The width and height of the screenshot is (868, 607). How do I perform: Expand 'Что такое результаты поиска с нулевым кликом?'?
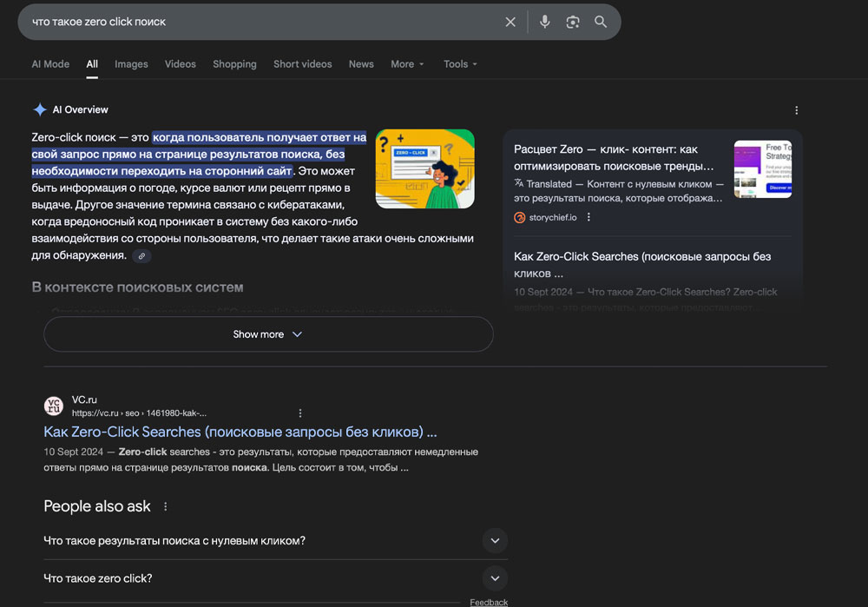(x=495, y=541)
